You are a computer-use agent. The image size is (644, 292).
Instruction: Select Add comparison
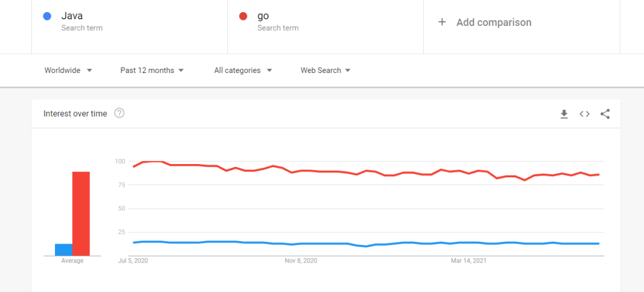click(x=494, y=22)
